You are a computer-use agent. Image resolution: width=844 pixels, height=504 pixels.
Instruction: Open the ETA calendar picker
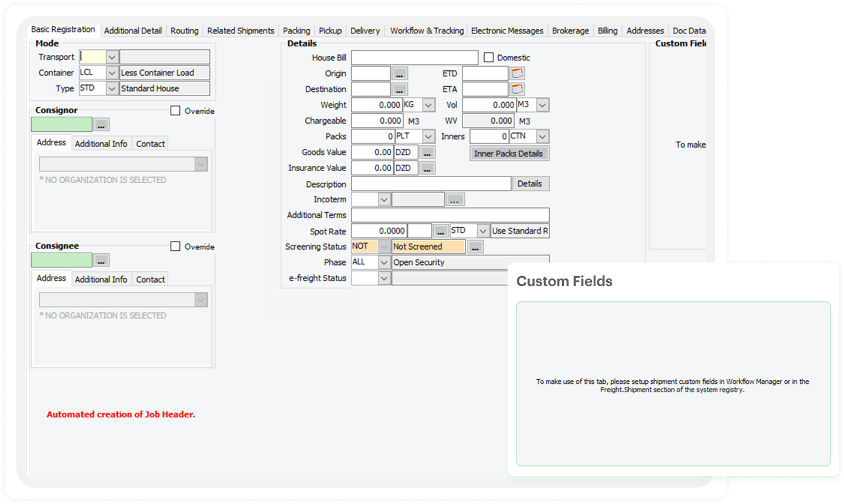pos(517,90)
